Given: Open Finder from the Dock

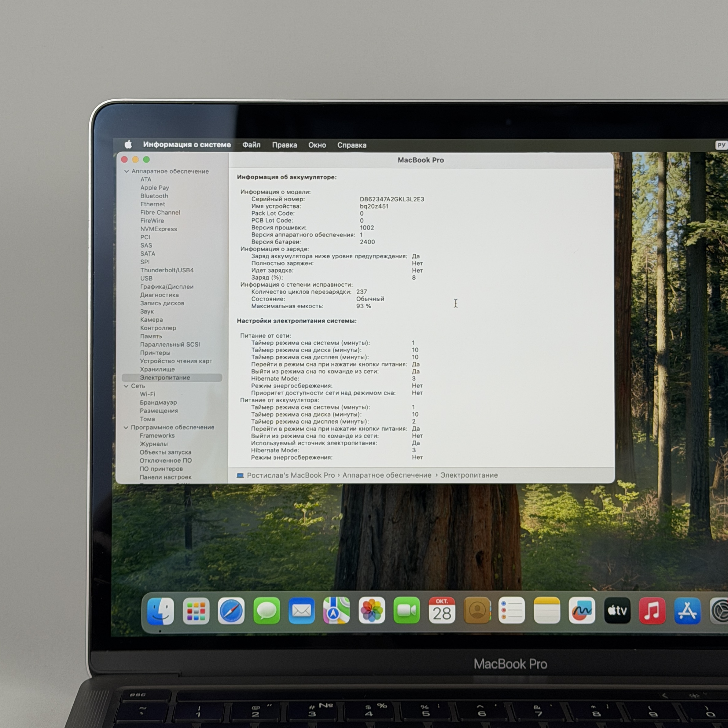Looking at the screenshot, I should (160, 611).
